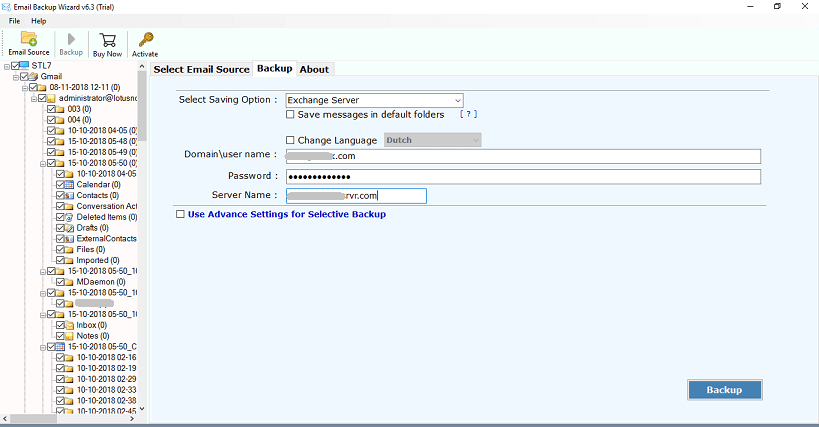Viewport: 819px width, 427px height.
Task: Switch to the Backup tab
Action: tap(275, 68)
